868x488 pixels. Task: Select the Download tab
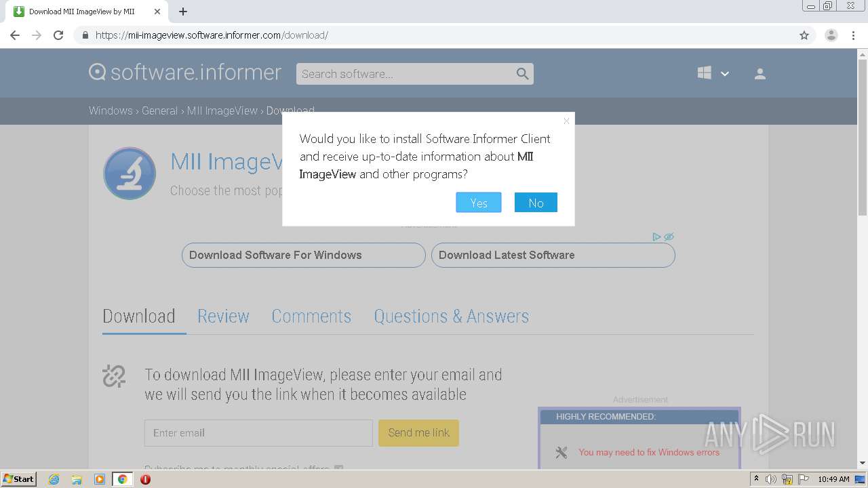click(x=139, y=317)
